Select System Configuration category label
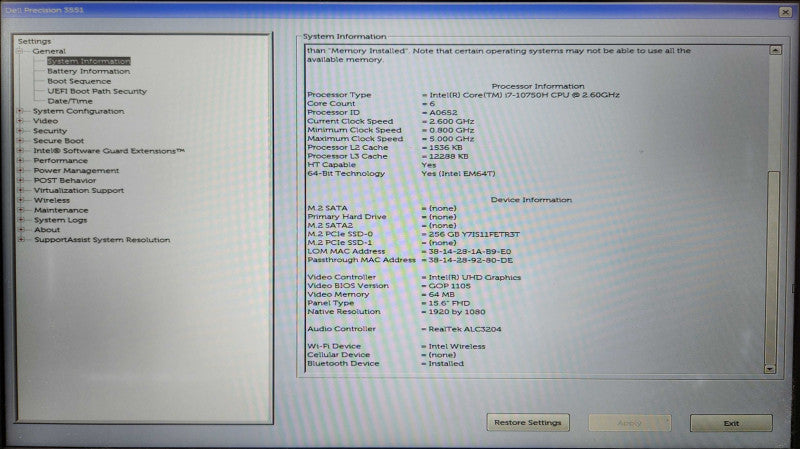This screenshot has height=449, width=800. 79,111
